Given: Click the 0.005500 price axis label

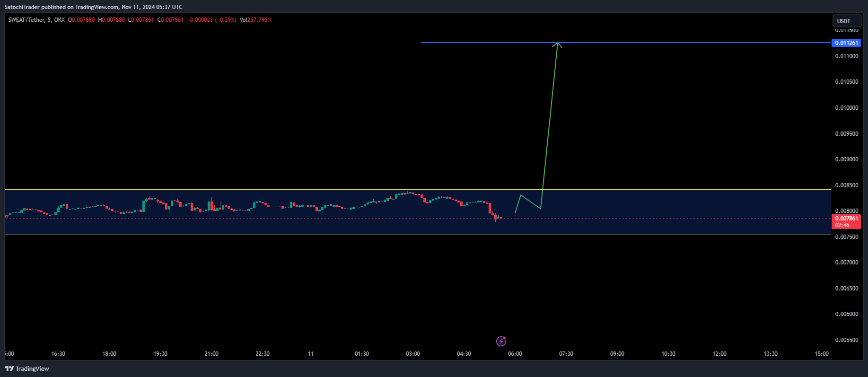Looking at the screenshot, I should 847,340.
